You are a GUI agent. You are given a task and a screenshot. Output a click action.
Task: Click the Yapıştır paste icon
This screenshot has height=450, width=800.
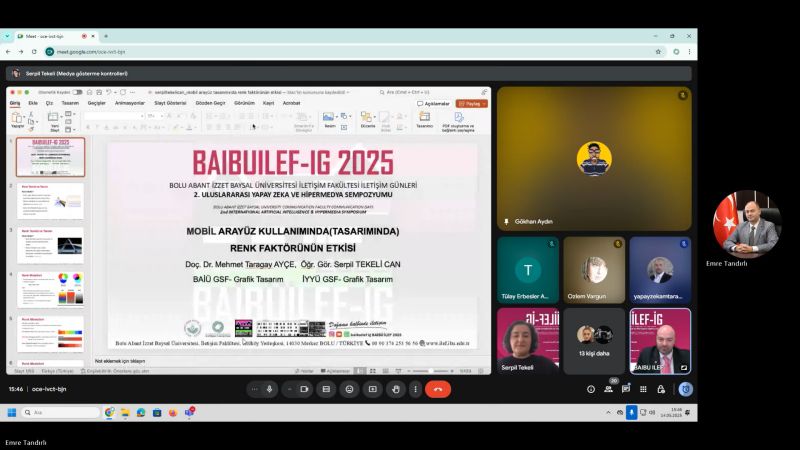coord(17,118)
